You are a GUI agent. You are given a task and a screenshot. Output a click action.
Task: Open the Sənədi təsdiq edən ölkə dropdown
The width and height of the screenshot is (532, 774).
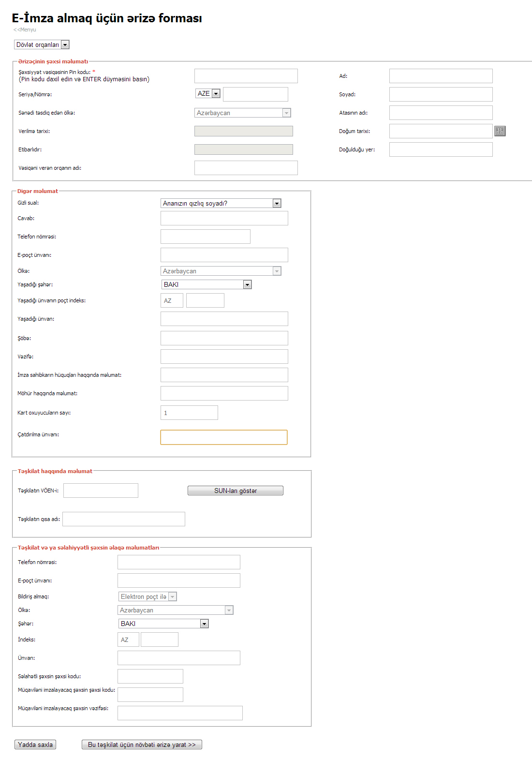243,113
